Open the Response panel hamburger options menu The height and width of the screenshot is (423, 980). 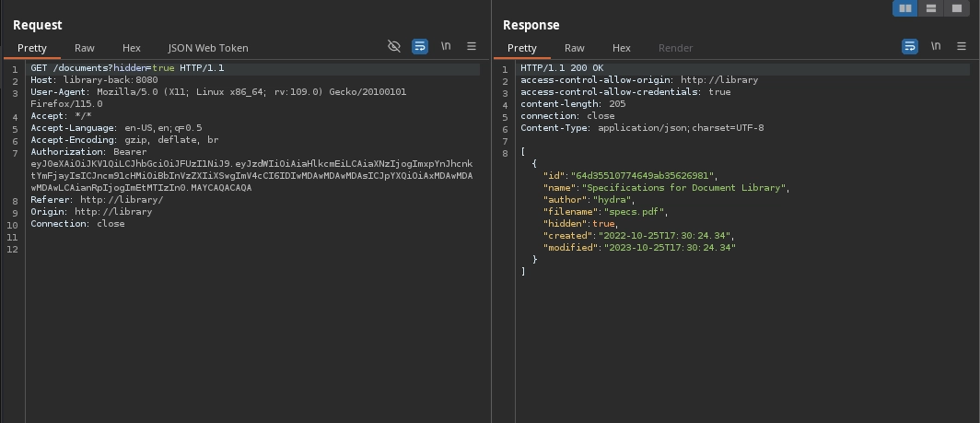click(962, 46)
